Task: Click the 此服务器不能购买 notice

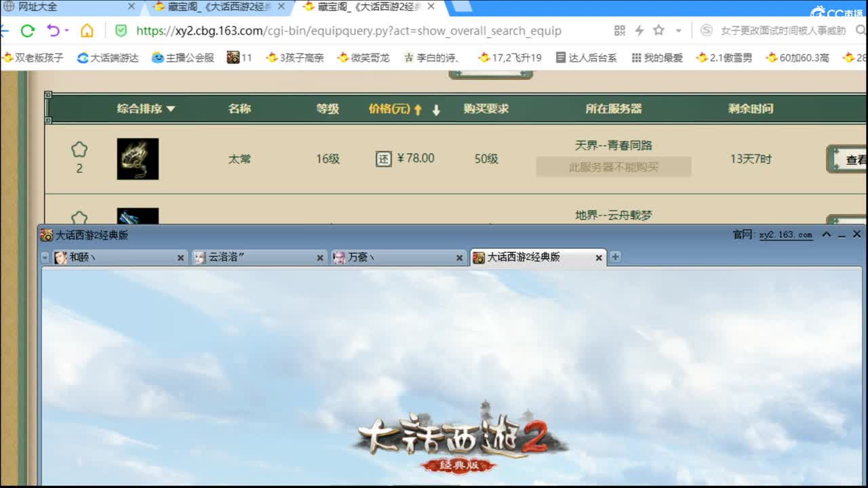Action: tap(614, 167)
